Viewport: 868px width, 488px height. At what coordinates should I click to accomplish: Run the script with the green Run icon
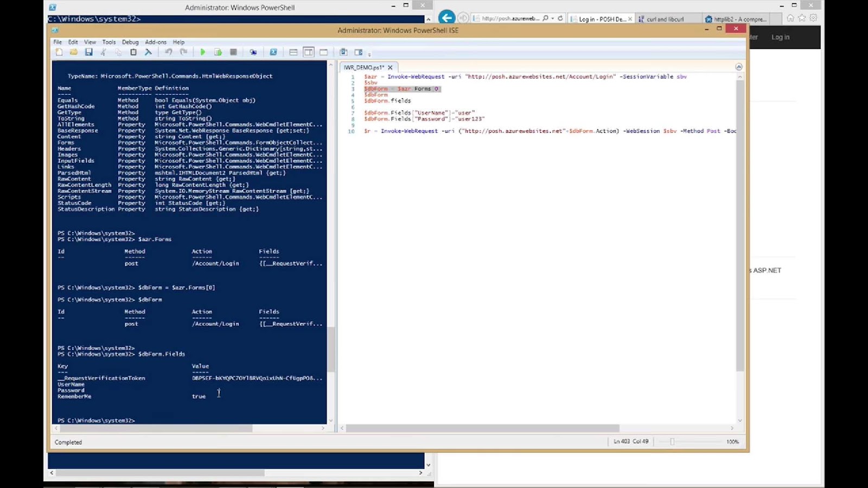coord(202,52)
